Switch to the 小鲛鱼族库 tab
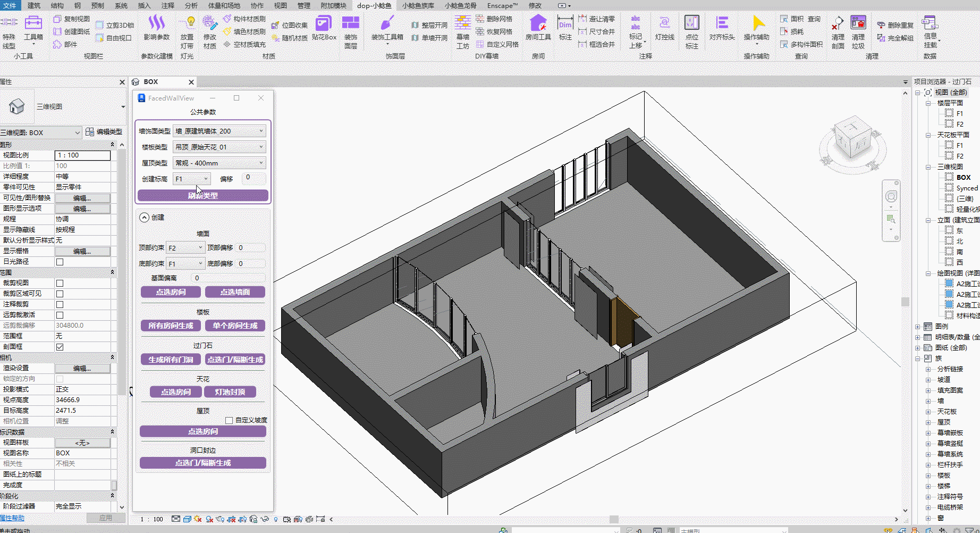 (418, 5)
